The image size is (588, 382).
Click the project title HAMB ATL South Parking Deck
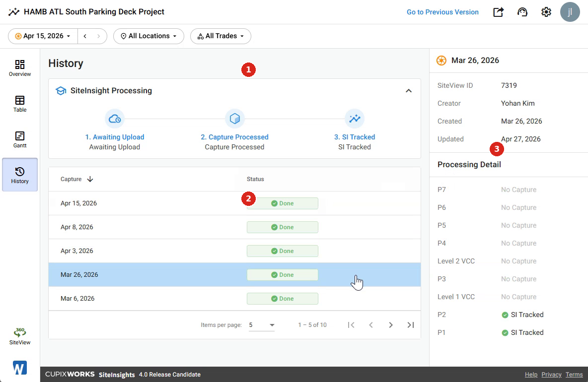pos(94,11)
